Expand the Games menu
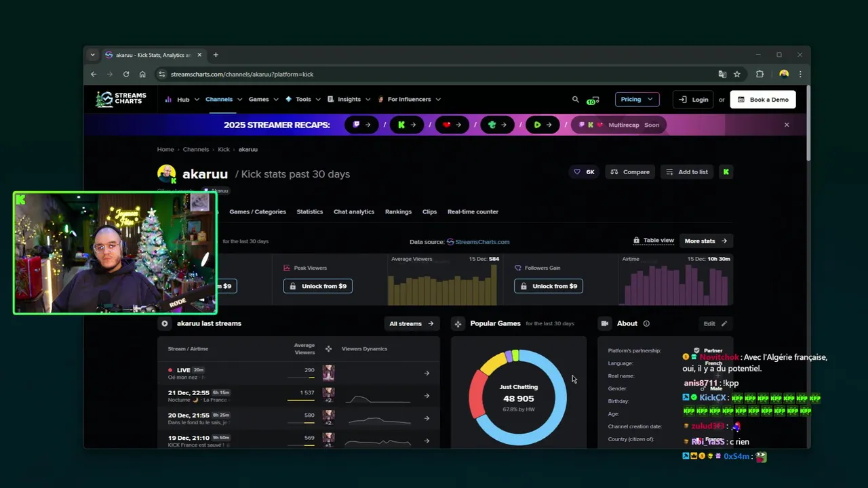This screenshot has height=488, width=868. (x=263, y=100)
